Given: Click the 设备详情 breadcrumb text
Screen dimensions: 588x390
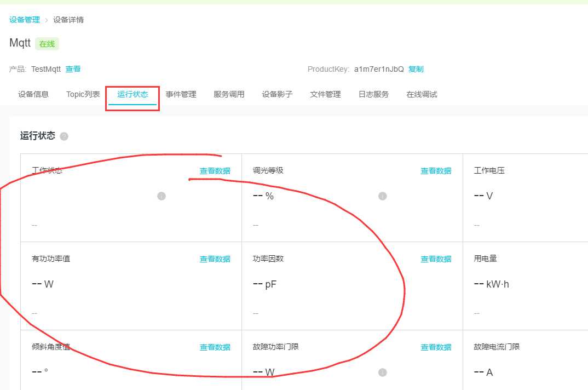Looking at the screenshot, I should (x=68, y=20).
